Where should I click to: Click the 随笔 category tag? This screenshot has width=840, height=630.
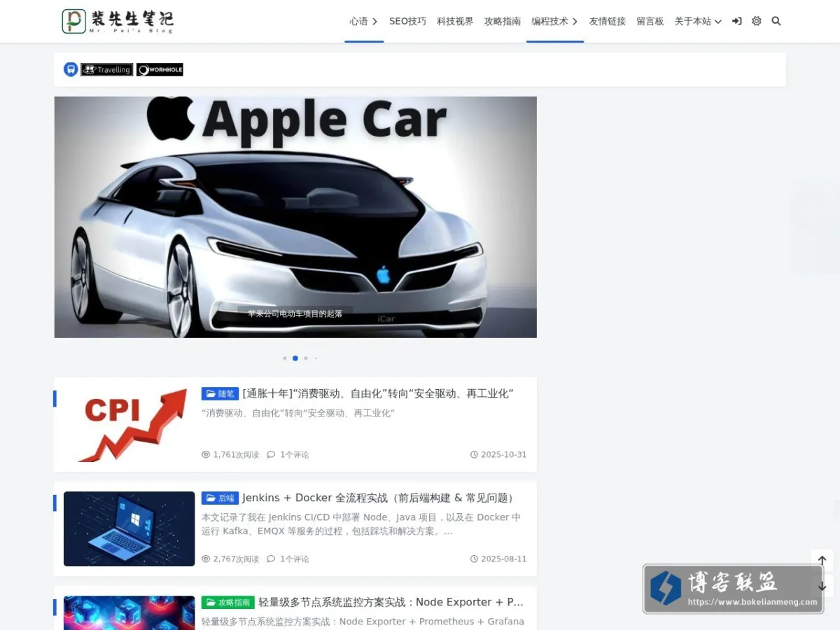(220, 394)
